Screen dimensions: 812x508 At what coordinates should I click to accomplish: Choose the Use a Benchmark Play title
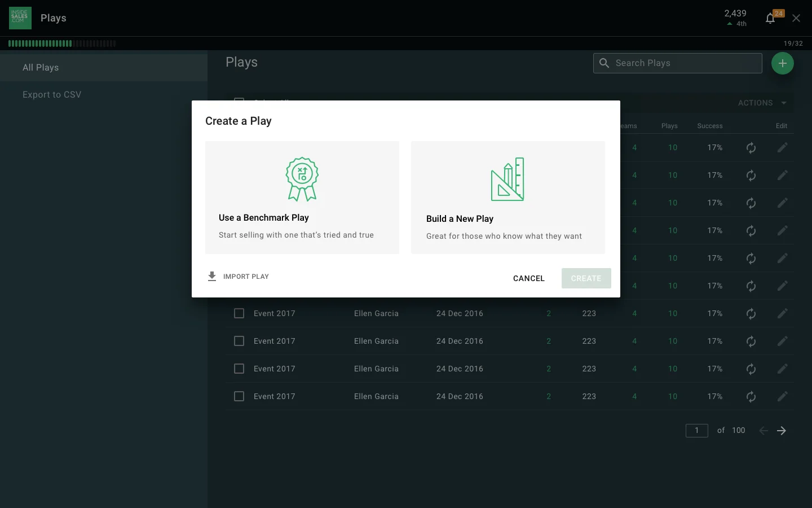coord(264,218)
